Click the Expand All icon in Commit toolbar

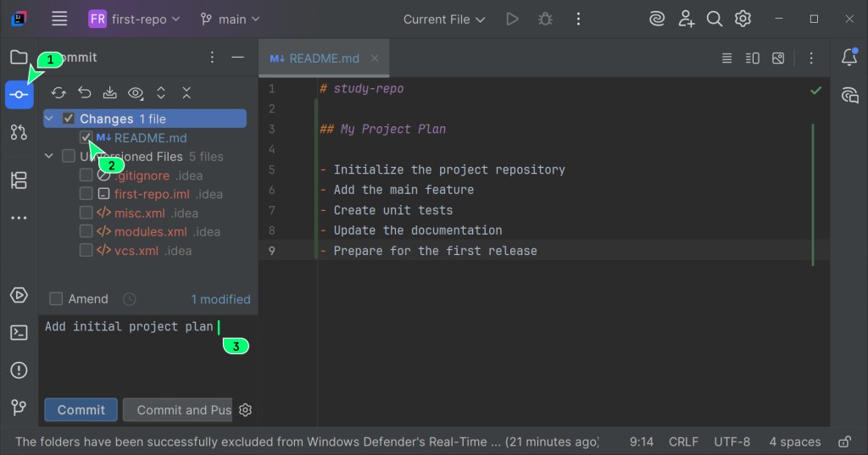[161, 93]
